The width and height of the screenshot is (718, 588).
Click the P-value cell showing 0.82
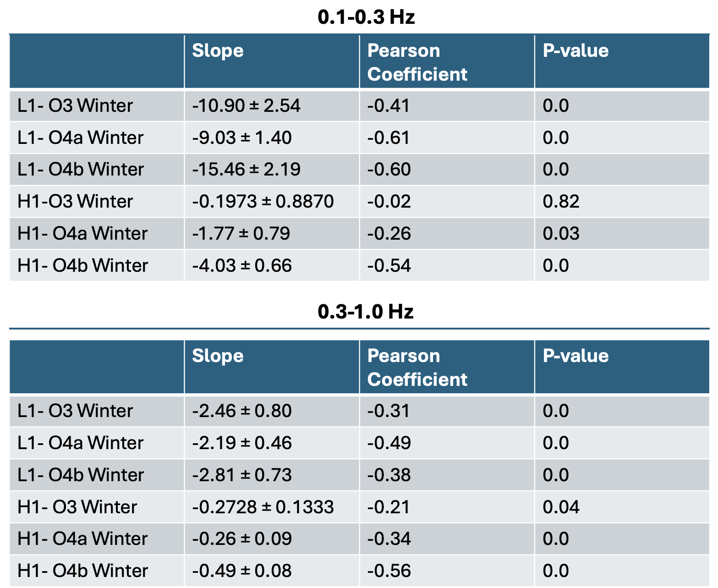coord(561,202)
